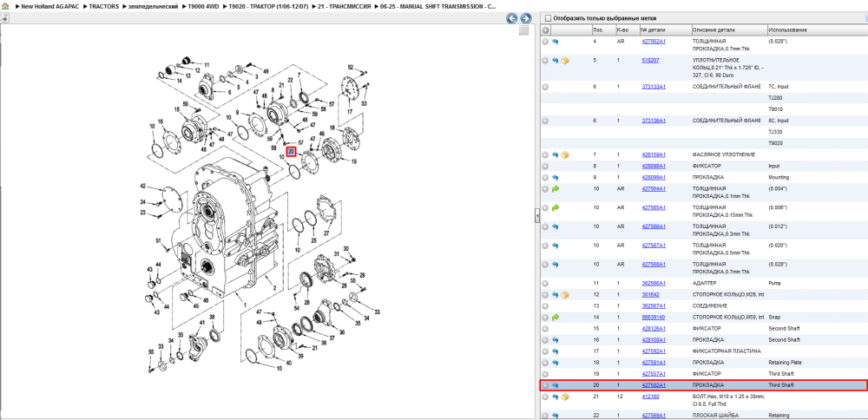868x420 pixels.
Task: Add part 427562A1 via its circle icon
Action: pos(545,42)
